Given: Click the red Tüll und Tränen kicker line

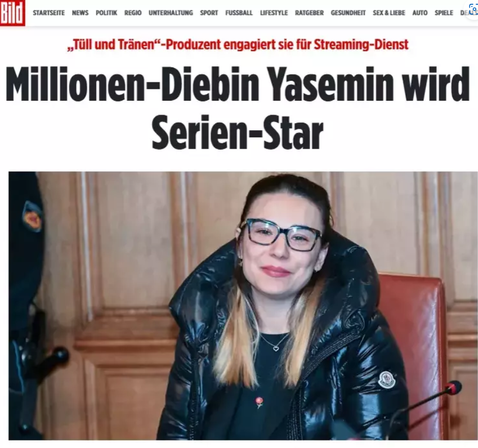Looking at the screenshot, I should [x=238, y=45].
